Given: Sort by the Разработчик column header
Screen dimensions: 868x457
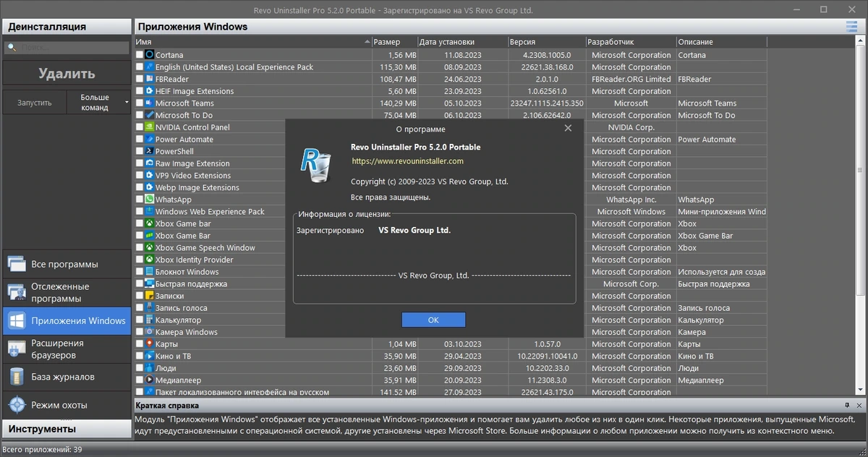Looking at the screenshot, I should (631, 42).
